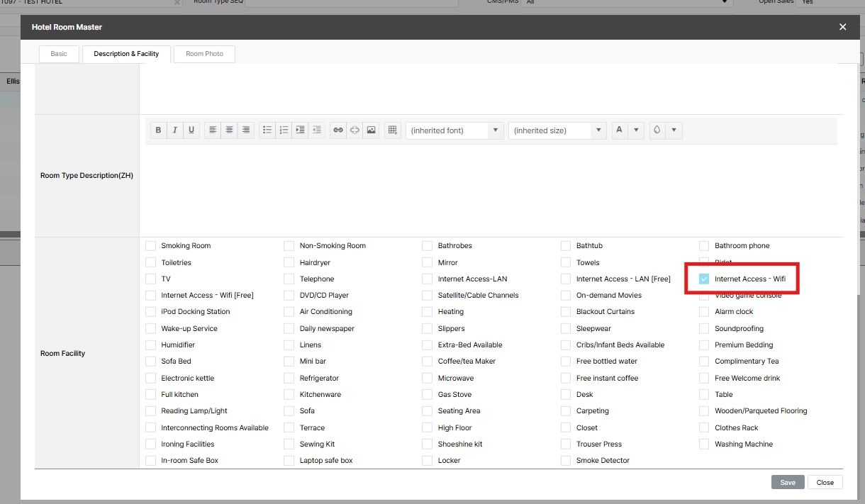The height and width of the screenshot is (504, 865).
Task: Insert hyperlink using the link icon
Action: click(x=338, y=130)
